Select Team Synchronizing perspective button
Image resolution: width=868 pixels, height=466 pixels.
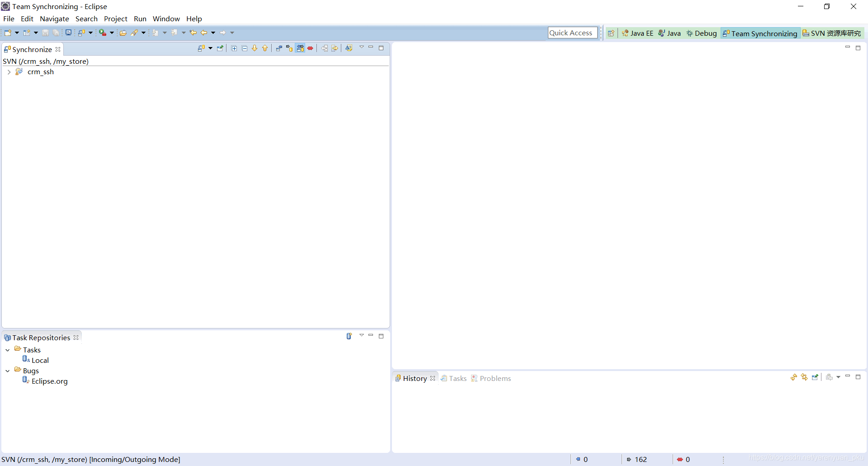760,33
